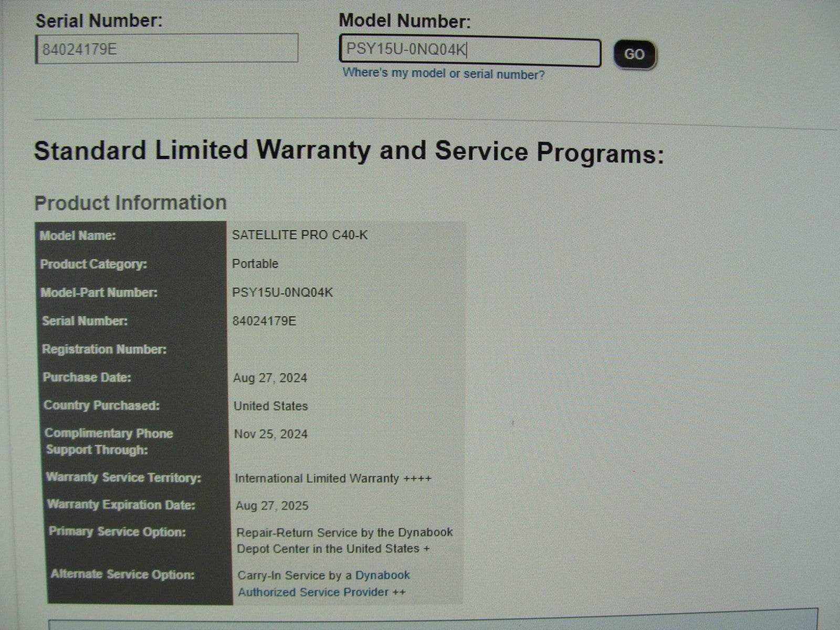This screenshot has width=840, height=630.
Task: Select the Product Category value Portable
Action: click(x=256, y=265)
